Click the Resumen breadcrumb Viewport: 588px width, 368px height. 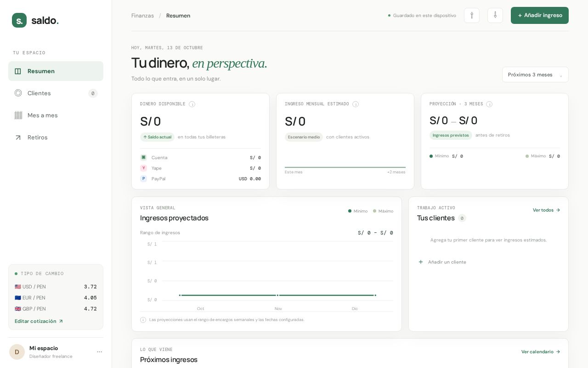point(178,16)
